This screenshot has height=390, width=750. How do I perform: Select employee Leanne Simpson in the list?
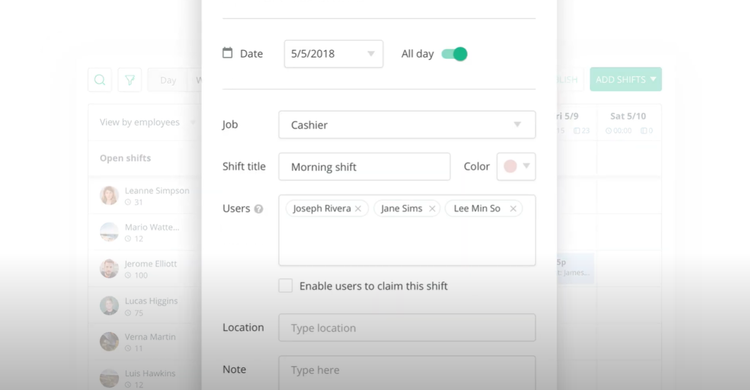[x=145, y=196]
